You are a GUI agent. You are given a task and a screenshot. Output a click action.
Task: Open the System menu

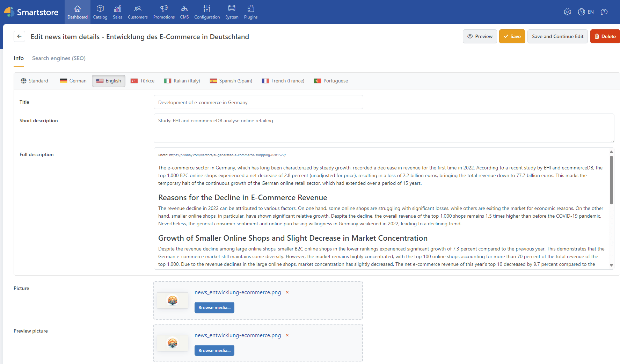tap(232, 12)
